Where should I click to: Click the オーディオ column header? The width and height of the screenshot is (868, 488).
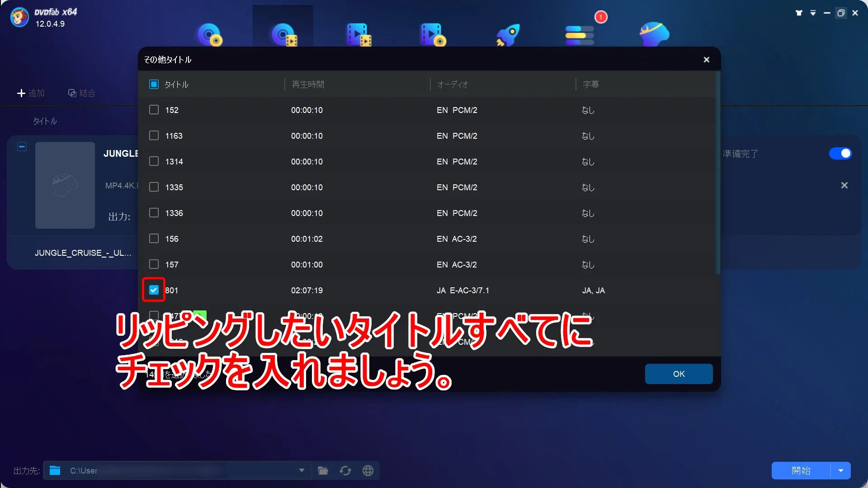[453, 84]
